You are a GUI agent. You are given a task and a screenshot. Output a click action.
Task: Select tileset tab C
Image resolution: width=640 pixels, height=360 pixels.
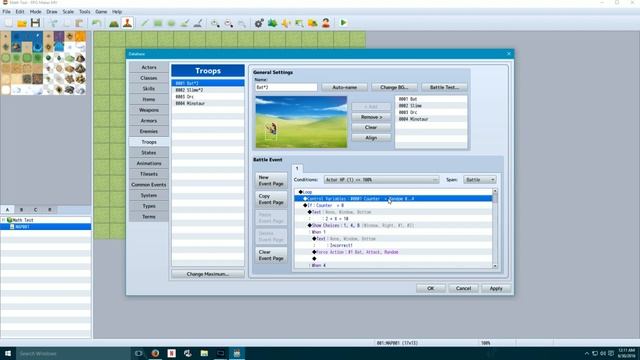(36, 209)
